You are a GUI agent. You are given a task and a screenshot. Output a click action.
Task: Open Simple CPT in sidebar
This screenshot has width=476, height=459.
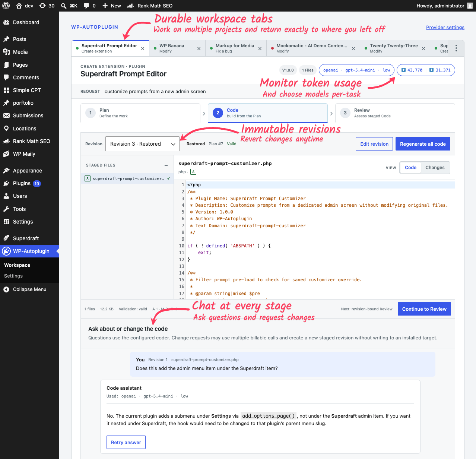pos(29,90)
